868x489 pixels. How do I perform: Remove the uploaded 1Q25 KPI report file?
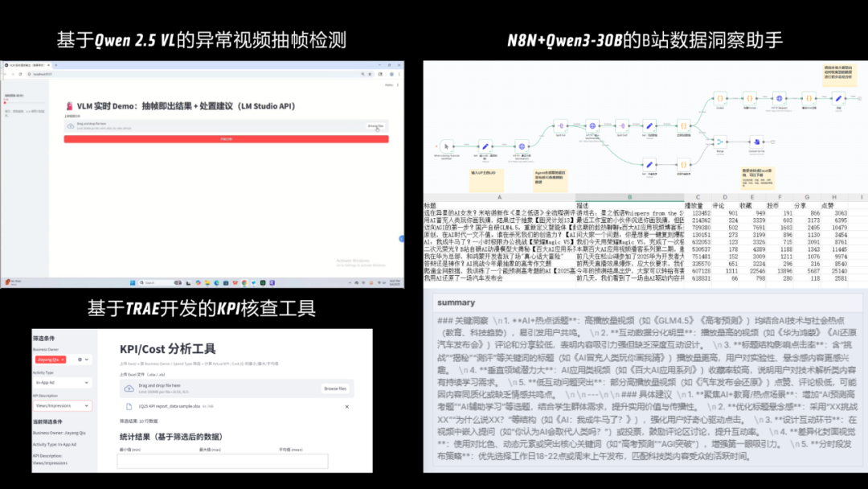pyautogui.click(x=346, y=407)
